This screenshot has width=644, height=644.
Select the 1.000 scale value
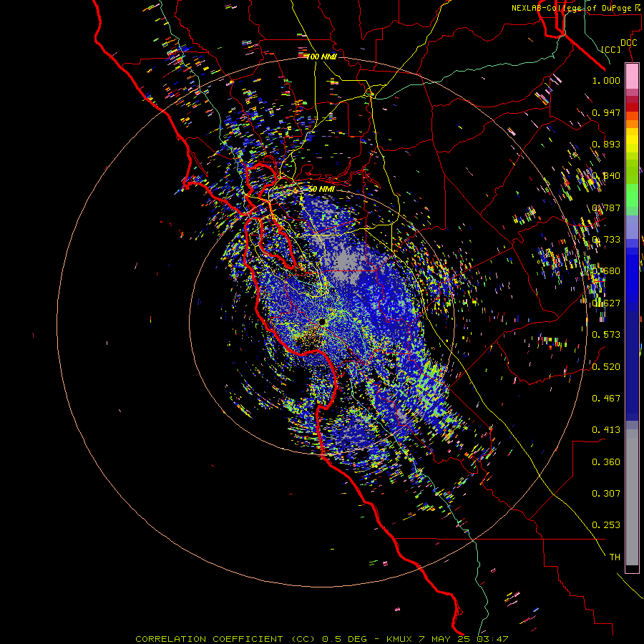coord(606,81)
